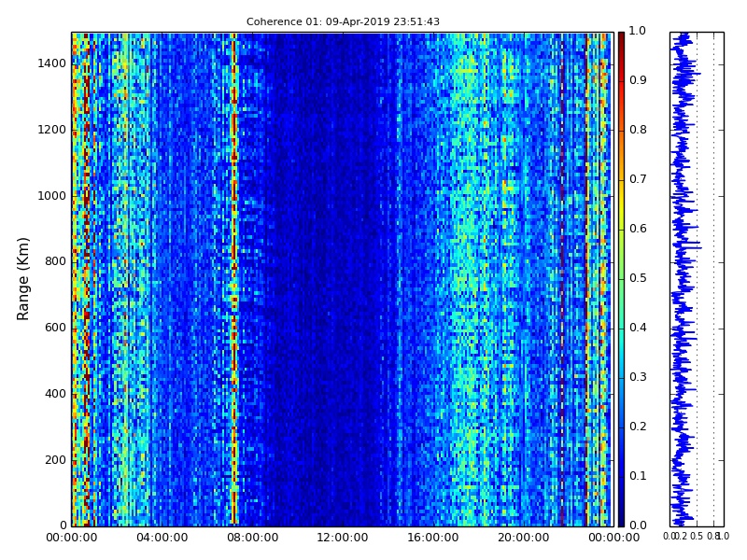Click the colorbar 0.4 value label
The width and height of the screenshot is (747, 560).
click(x=638, y=328)
